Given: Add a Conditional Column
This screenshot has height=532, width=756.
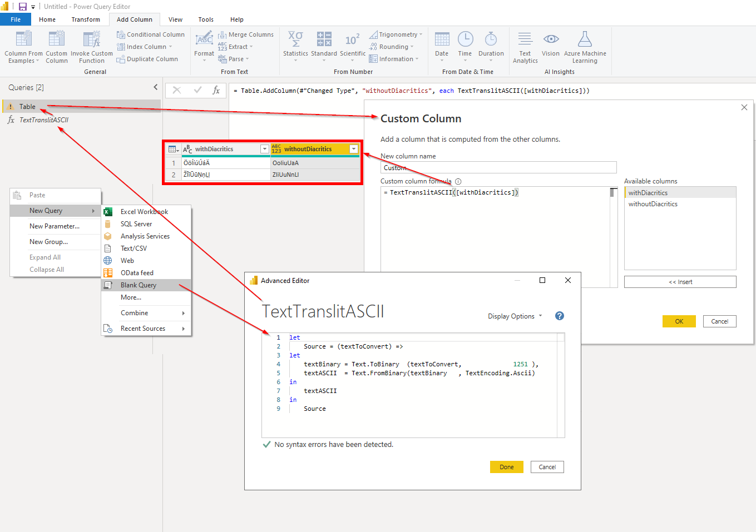Looking at the screenshot, I should (x=151, y=34).
